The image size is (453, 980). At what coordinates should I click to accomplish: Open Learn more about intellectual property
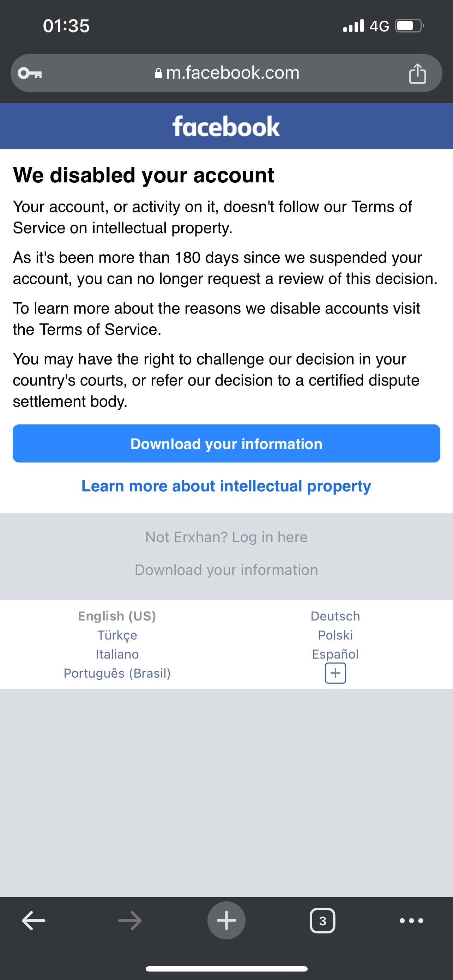[226, 486]
